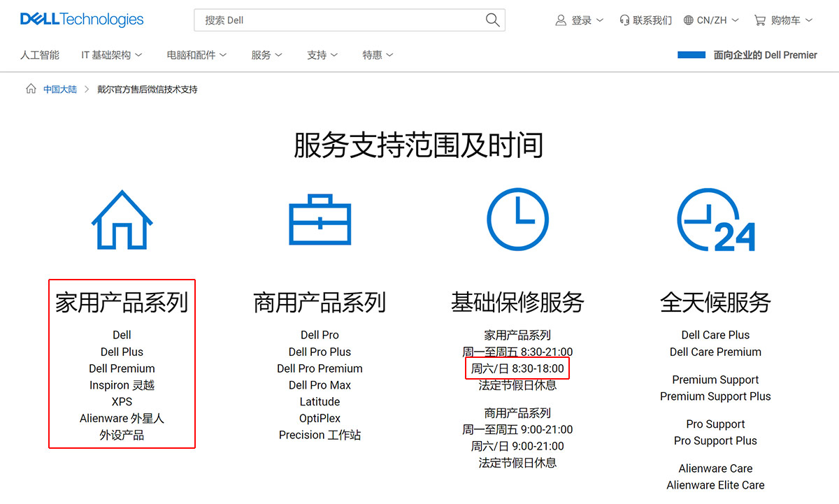Click the headset contact icon
Screen dimensions: 839x504
tap(624, 20)
